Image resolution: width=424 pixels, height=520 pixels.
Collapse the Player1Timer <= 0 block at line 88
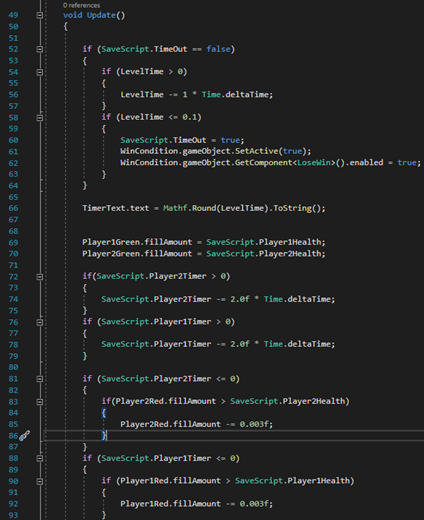(x=39, y=458)
